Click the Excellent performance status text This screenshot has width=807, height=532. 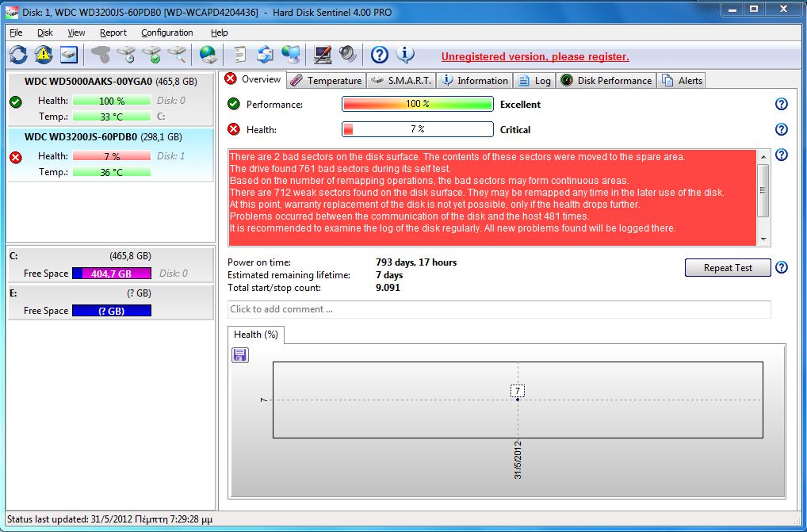pyautogui.click(x=520, y=105)
